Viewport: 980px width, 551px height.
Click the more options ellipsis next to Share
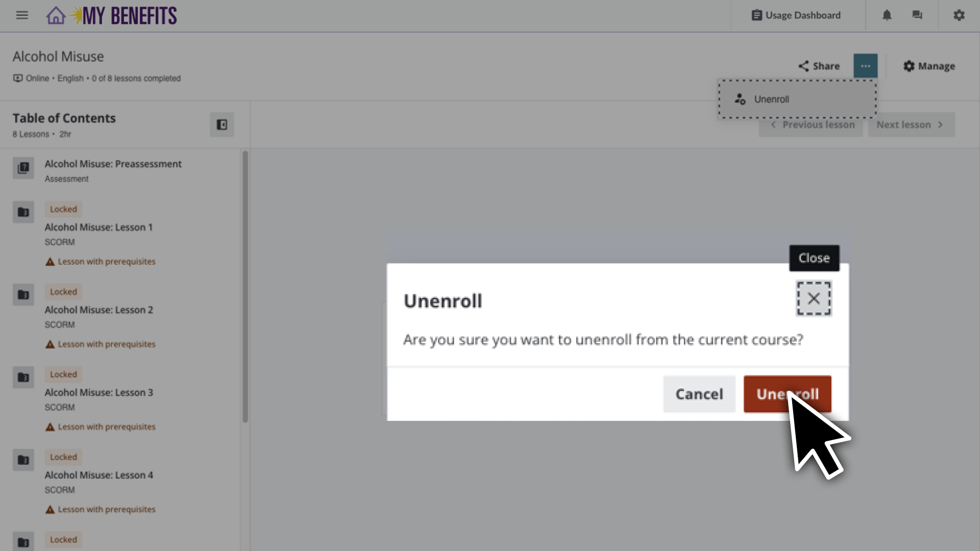click(x=865, y=66)
